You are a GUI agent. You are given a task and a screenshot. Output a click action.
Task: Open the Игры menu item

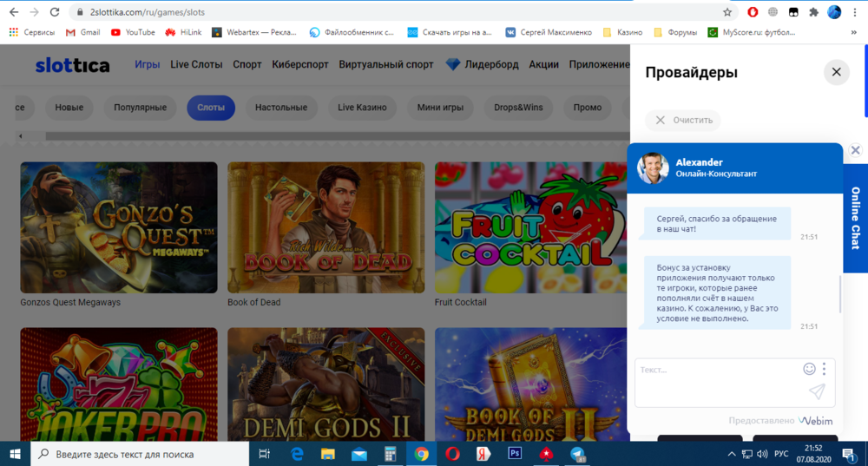tap(148, 64)
